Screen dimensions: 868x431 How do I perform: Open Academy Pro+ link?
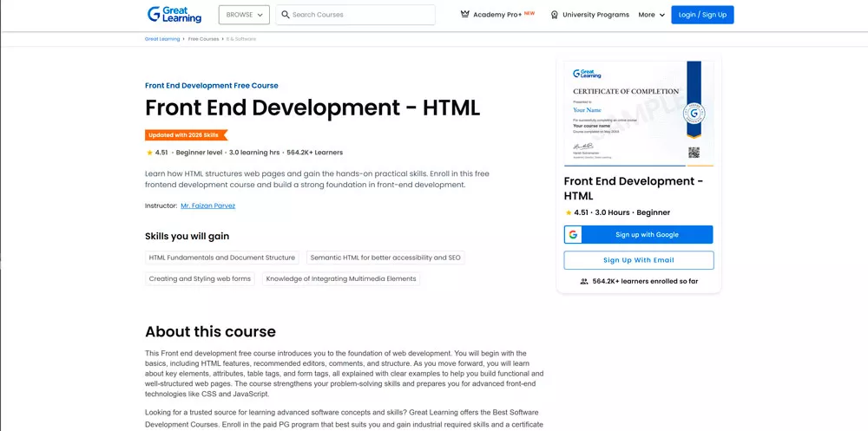497,15
